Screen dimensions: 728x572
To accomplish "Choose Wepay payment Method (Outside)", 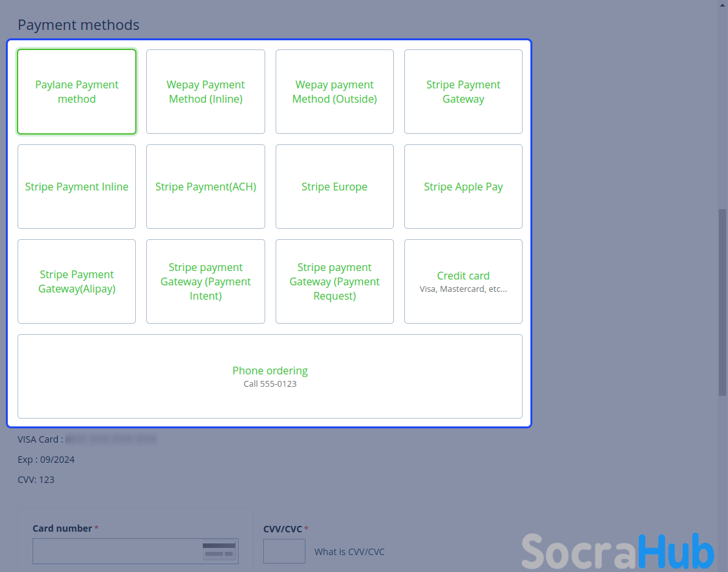I will (335, 92).
